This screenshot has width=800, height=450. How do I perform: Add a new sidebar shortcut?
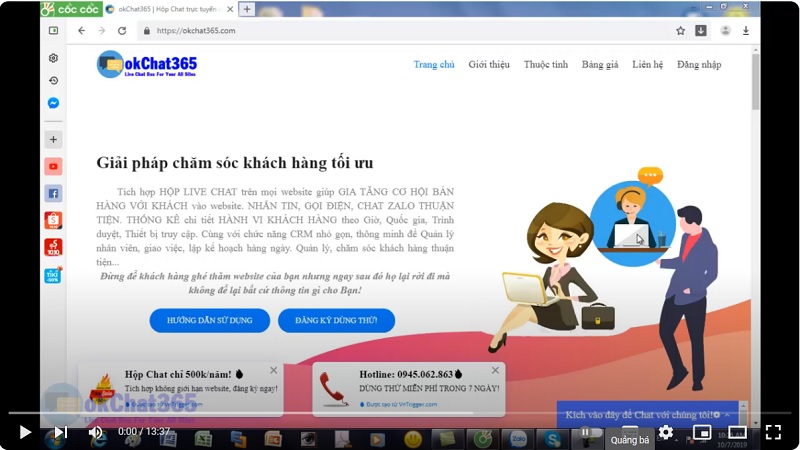tap(53, 139)
